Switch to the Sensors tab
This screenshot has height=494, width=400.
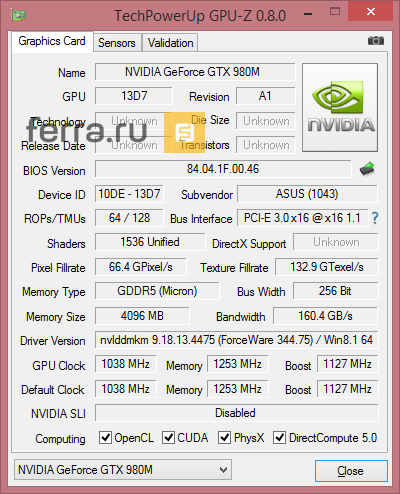pos(117,43)
